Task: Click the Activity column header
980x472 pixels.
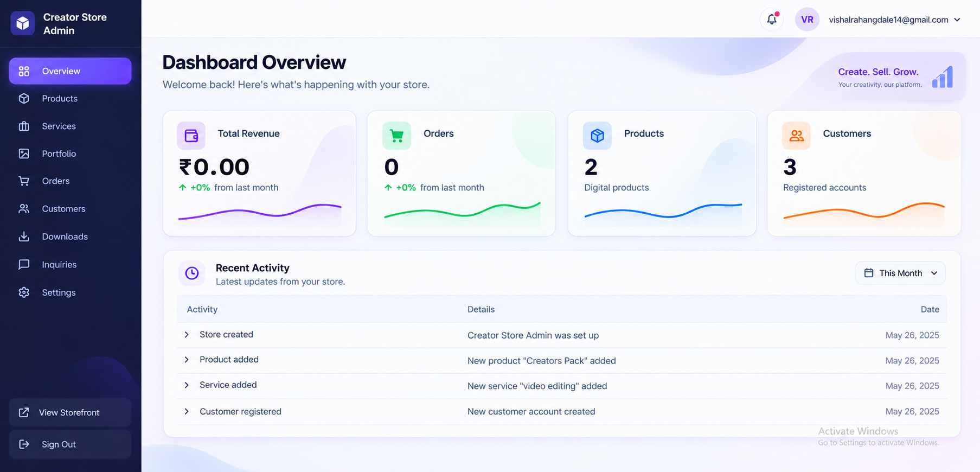Action: (202, 309)
